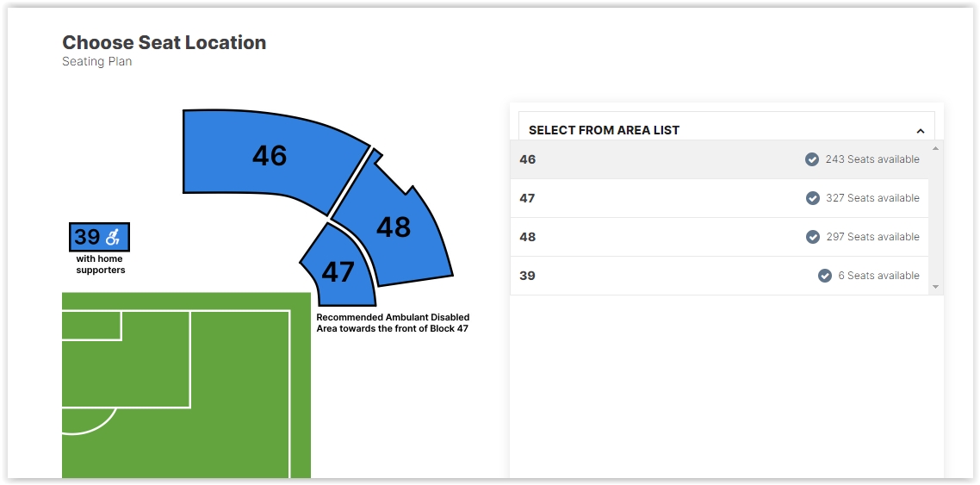Click the 6 Seats available text
Screen dimensions: 980x485
(878, 276)
